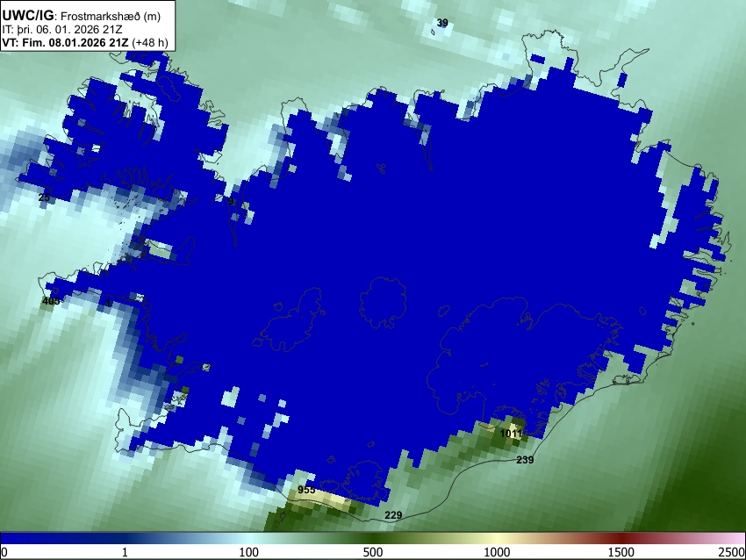Screen dimensions: 746x560
Task: Click the 'IT: þri. 06. 01. 2026 21Z' line
Action: point(61,30)
